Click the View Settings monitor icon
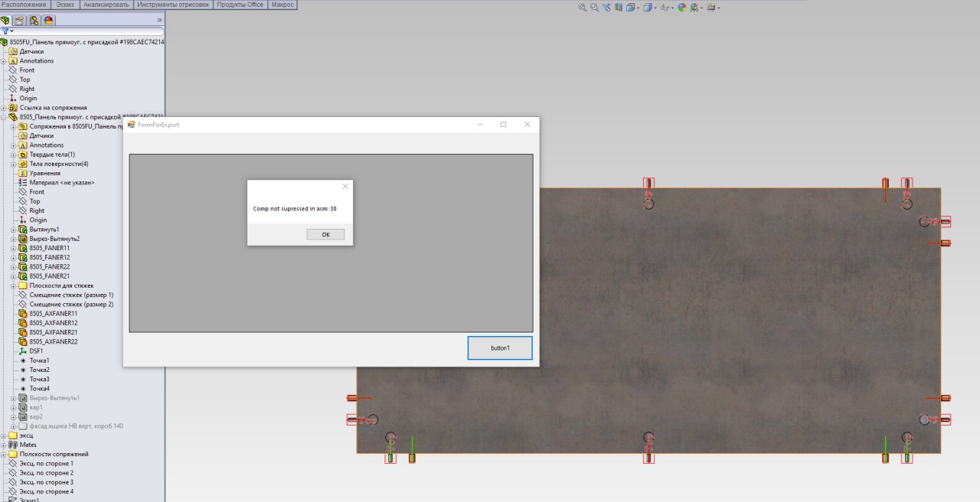The height and width of the screenshot is (502, 980). [711, 7]
